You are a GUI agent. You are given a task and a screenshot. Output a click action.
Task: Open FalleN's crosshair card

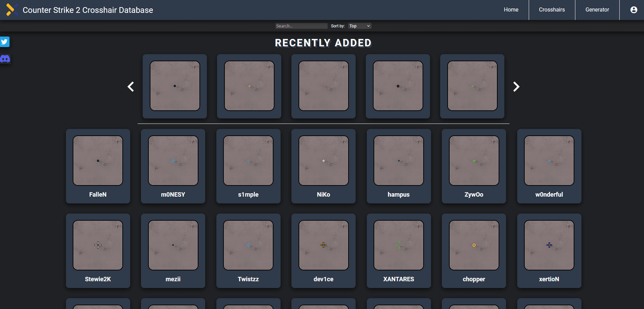pyautogui.click(x=98, y=166)
